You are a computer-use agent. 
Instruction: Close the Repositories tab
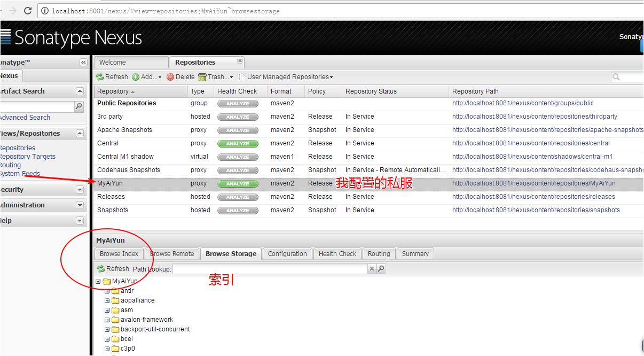coord(240,61)
